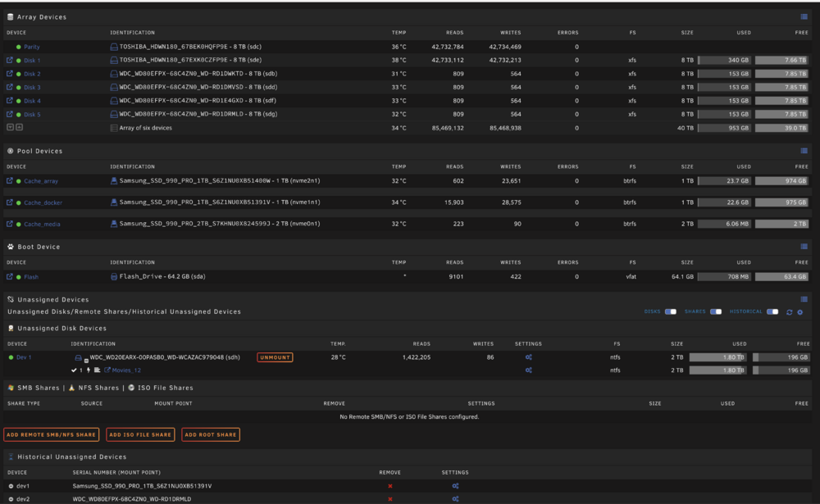This screenshot has width=820, height=504.
Task: Open the Disk 1 device link
Action: pyautogui.click(x=32, y=60)
